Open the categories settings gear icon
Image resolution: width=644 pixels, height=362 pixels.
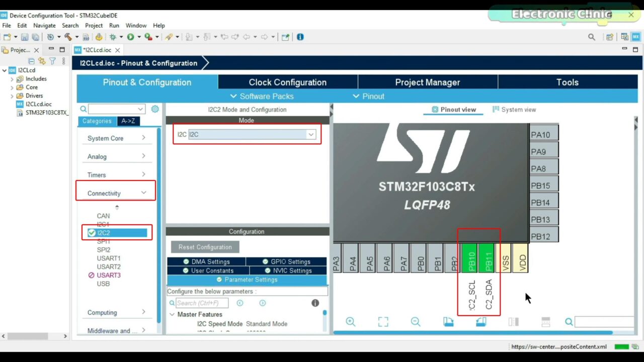(x=155, y=109)
